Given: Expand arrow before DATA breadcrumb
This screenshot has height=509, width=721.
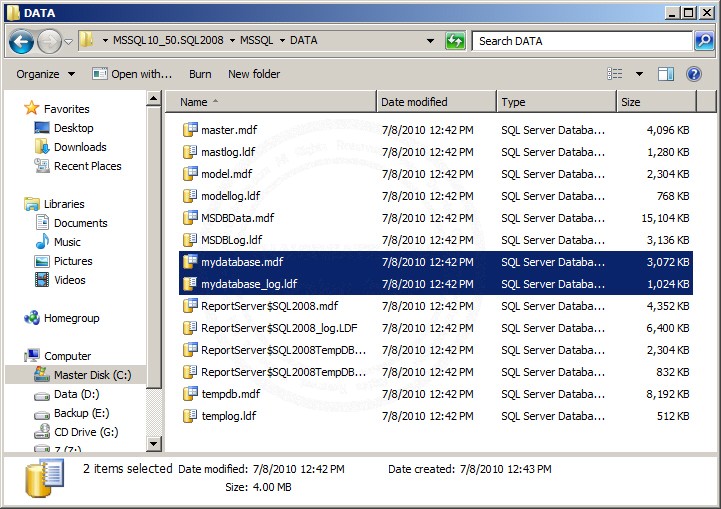Looking at the screenshot, I should (x=282, y=40).
